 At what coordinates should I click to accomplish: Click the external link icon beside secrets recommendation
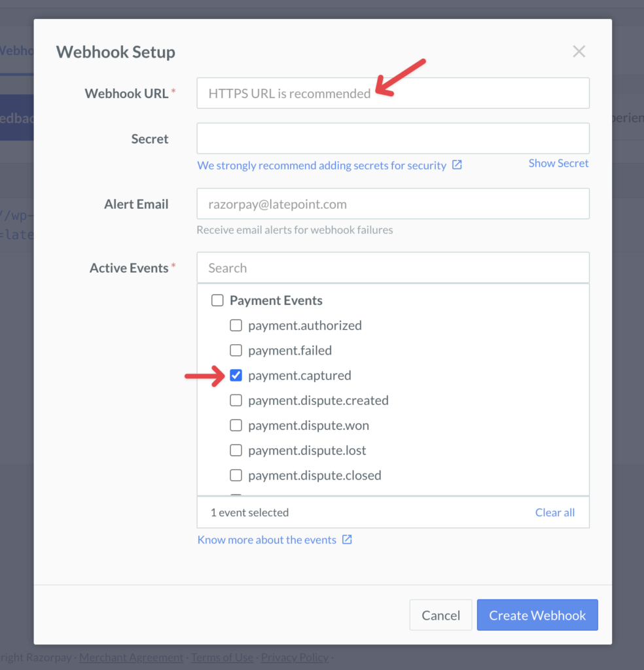click(x=457, y=166)
